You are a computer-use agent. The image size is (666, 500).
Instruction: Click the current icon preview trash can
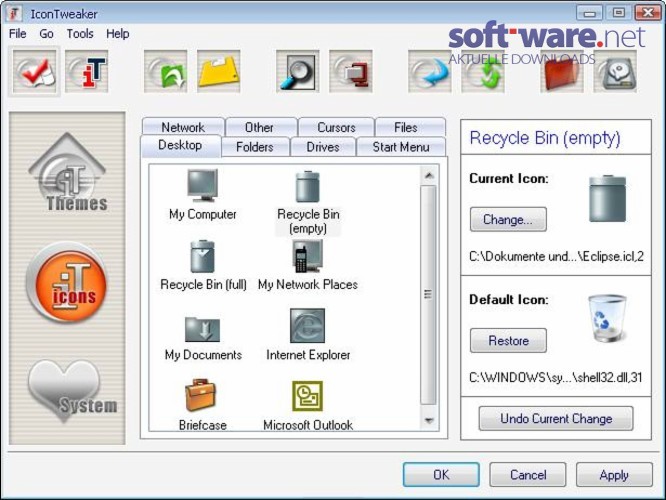click(x=607, y=199)
